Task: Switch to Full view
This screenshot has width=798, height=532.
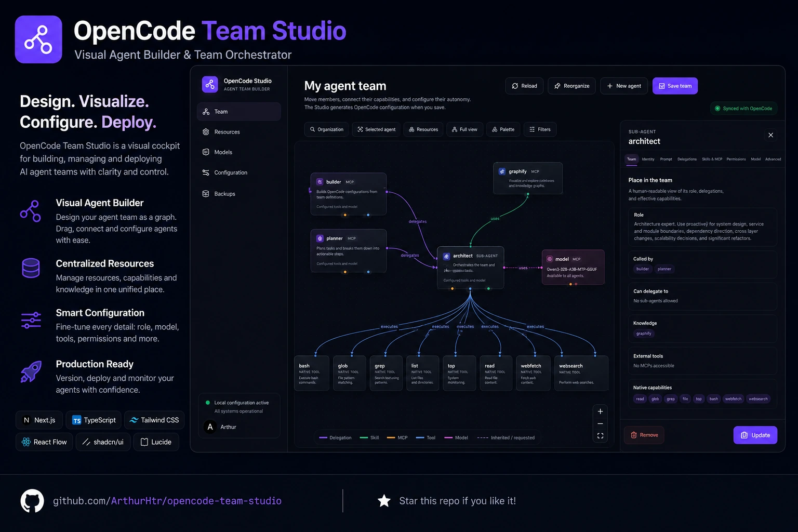Action: pos(464,129)
